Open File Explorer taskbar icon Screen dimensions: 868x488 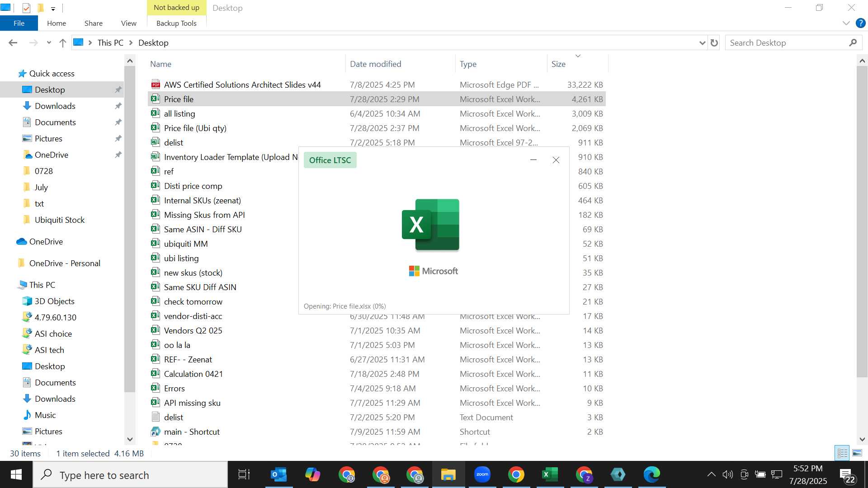coord(448,475)
